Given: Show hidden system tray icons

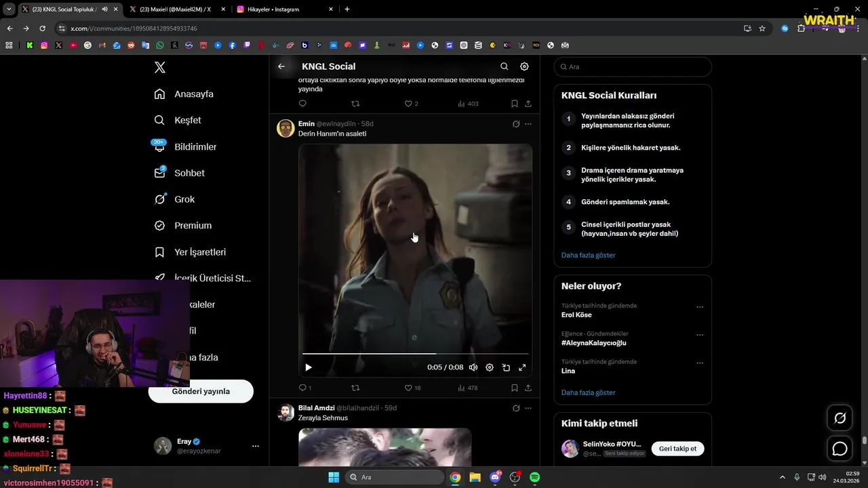Looking at the screenshot, I should click(782, 477).
